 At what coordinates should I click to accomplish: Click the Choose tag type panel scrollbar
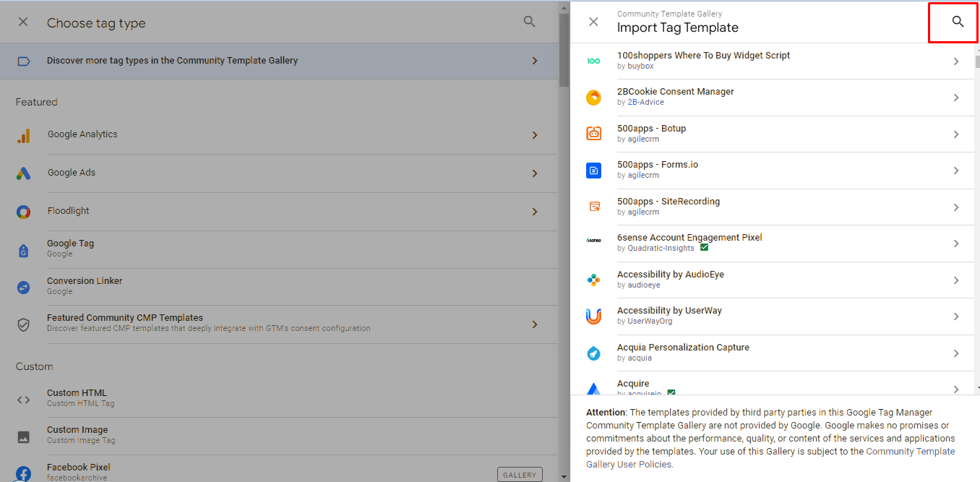pos(564,51)
